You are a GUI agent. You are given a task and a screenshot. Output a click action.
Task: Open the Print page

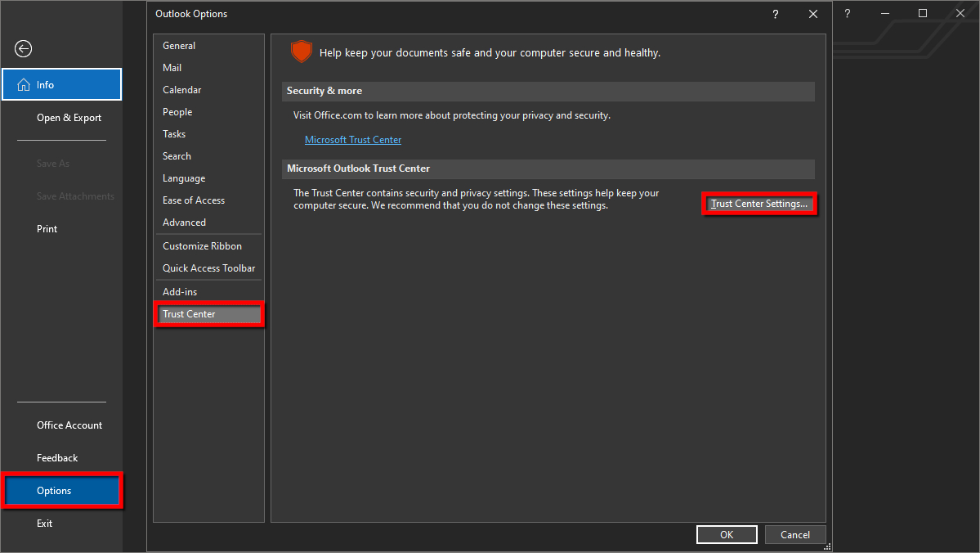[47, 229]
